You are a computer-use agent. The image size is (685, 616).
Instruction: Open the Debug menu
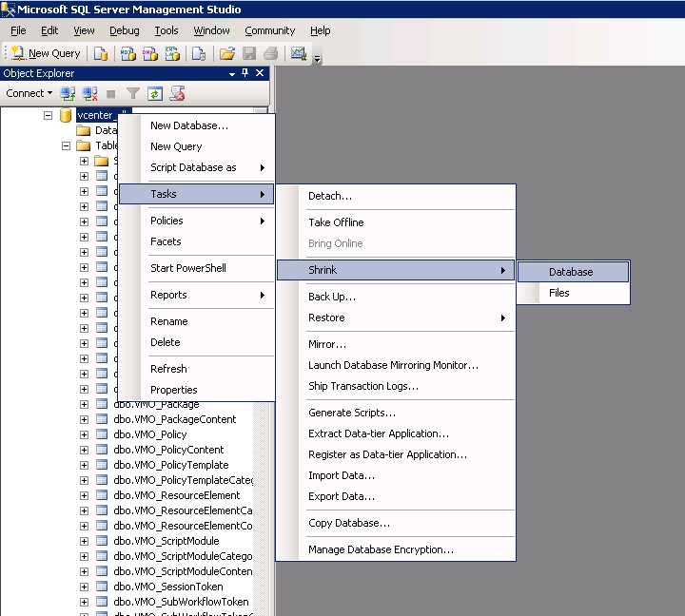click(124, 30)
